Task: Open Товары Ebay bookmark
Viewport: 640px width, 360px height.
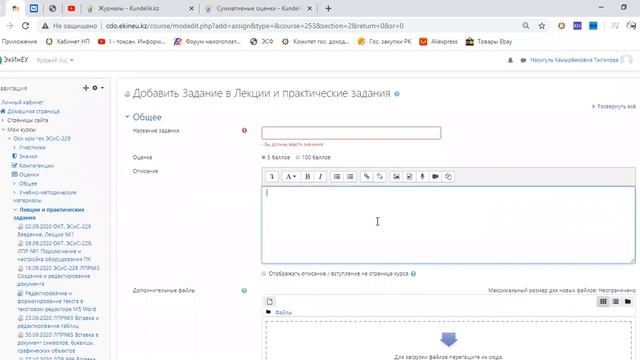Action: coord(489,42)
